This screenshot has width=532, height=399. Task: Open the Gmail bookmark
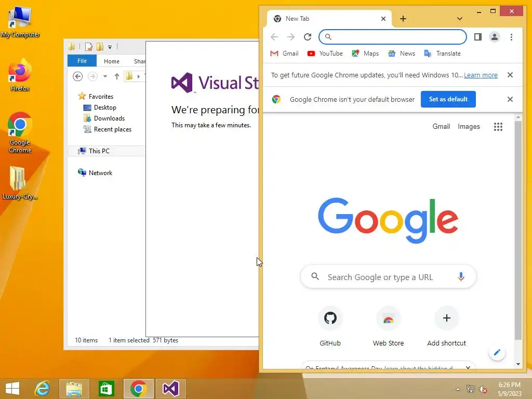284,54
